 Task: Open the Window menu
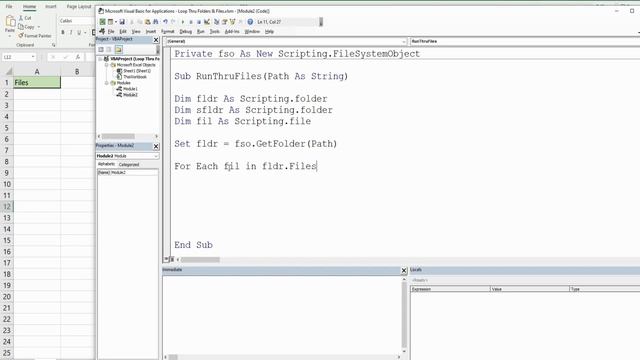click(252, 31)
